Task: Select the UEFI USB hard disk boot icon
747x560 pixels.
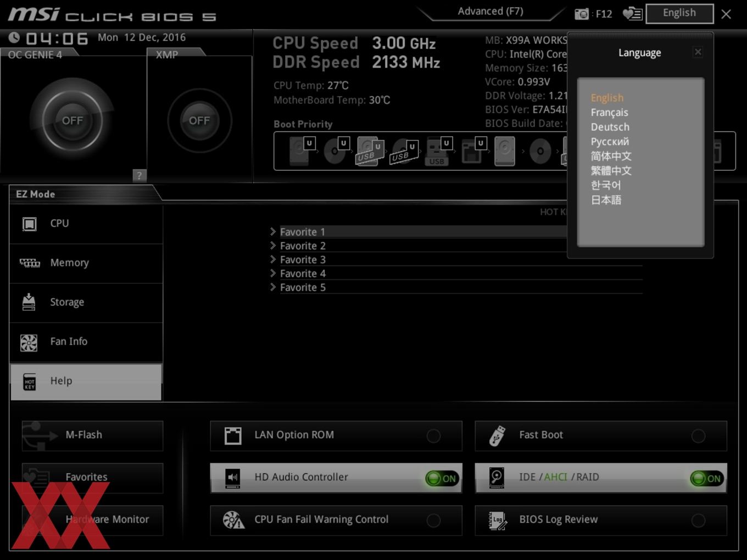Action: pos(370,151)
